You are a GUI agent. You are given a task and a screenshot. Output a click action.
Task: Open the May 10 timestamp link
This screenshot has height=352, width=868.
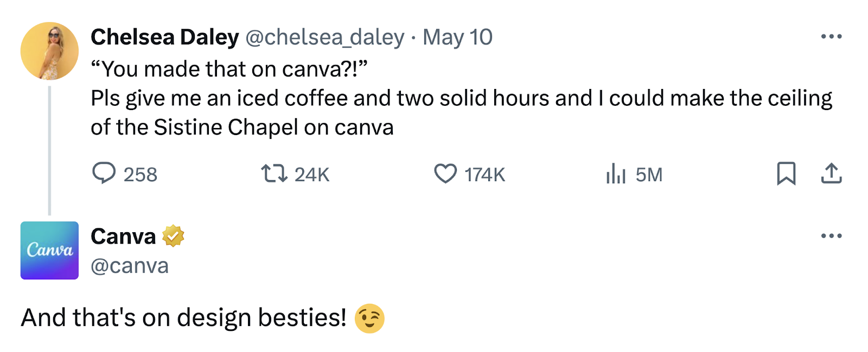[x=457, y=37]
